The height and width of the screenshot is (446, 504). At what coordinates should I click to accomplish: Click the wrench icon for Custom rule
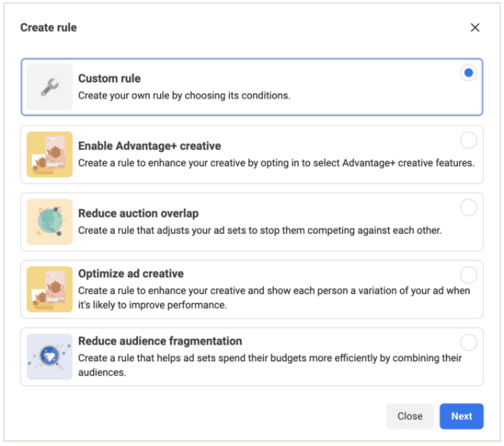pyautogui.click(x=50, y=88)
